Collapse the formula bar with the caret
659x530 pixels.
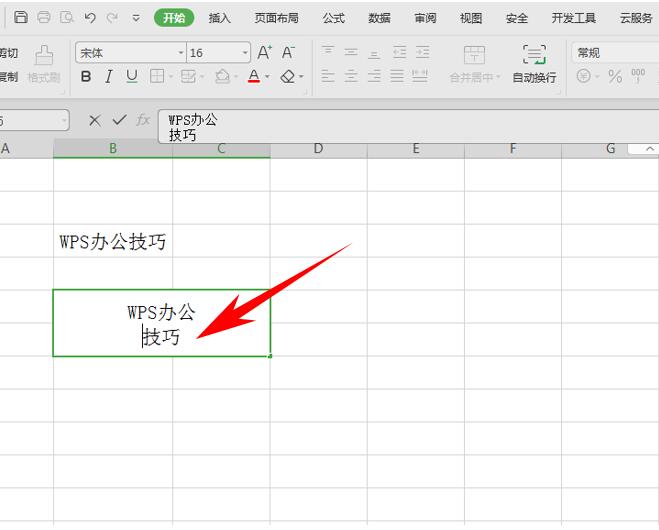coord(650,148)
